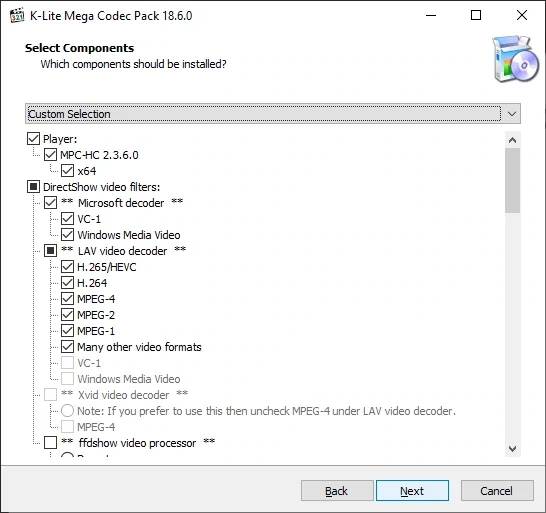Uncheck the H.264 checkbox

[x=68, y=283]
